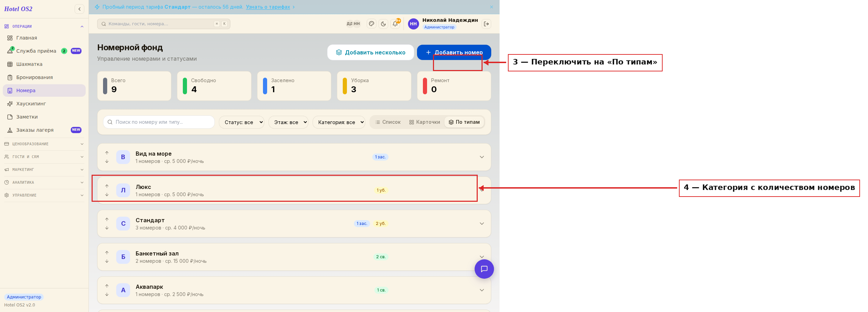This screenshot has height=312, width=868.
Task: Click Добавить несколько button
Action: pyautogui.click(x=371, y=52)
